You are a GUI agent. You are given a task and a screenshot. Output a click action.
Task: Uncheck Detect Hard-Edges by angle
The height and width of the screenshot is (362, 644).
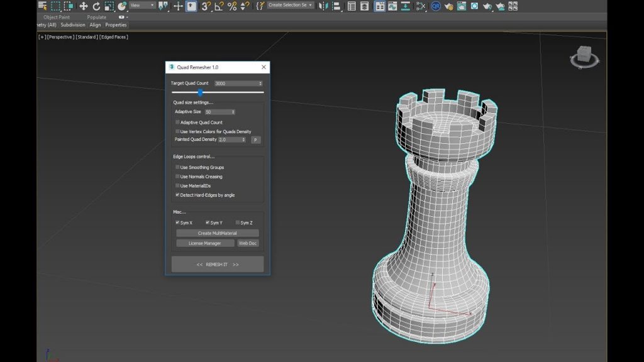coord(178,195)
